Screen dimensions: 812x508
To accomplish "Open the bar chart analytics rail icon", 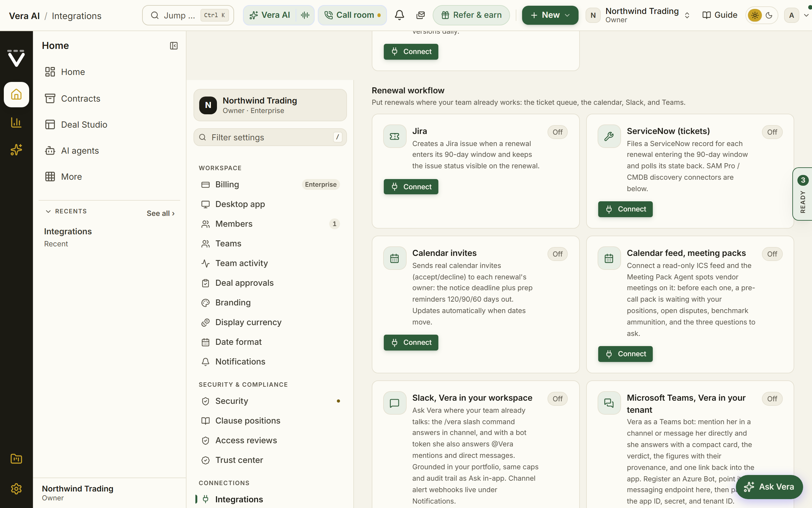I will [16, 122].
